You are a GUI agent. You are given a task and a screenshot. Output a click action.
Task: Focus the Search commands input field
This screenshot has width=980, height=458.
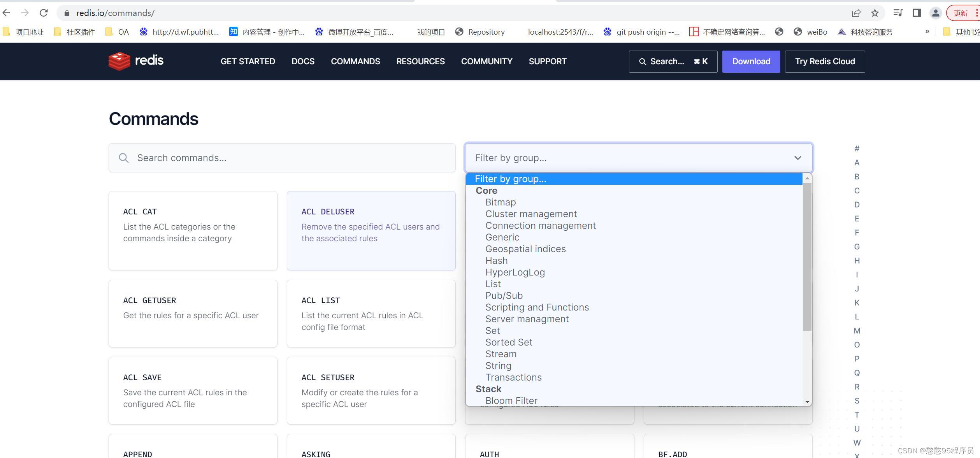[282, 158]
